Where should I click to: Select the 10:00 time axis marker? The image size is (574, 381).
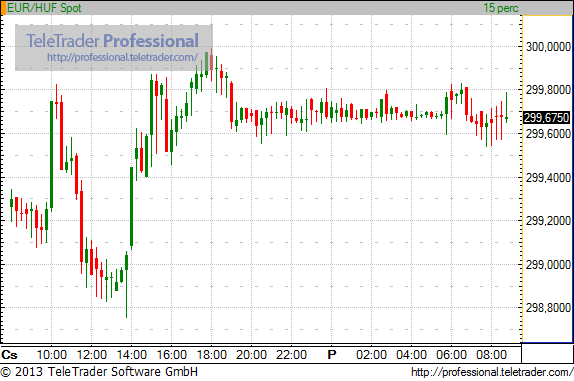tap(52, 355)
